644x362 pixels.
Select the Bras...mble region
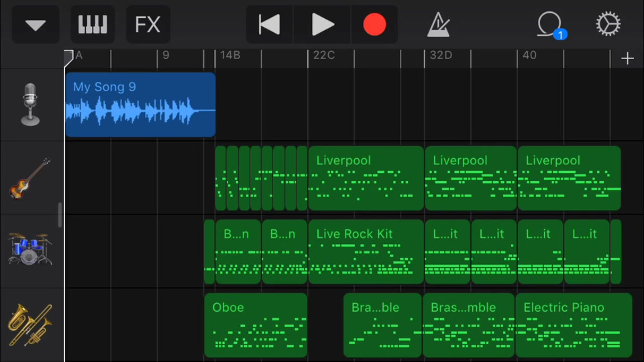[468, 325]
